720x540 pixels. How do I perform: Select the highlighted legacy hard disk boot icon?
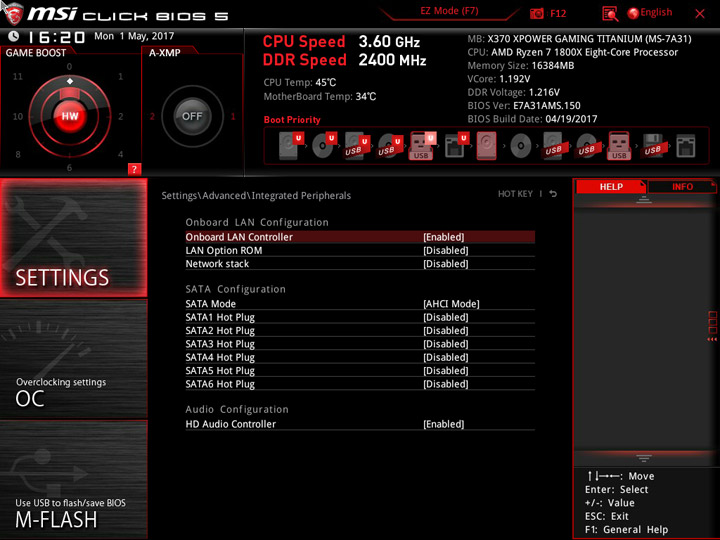486,146
